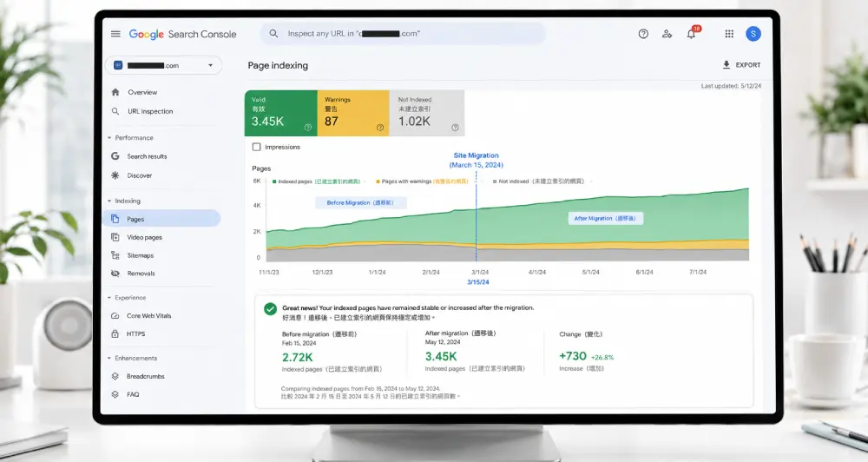This screenshot has height=462, width=868.
Task: Click the Removals hidden-eye icon
Action: (x=115, y=273)
